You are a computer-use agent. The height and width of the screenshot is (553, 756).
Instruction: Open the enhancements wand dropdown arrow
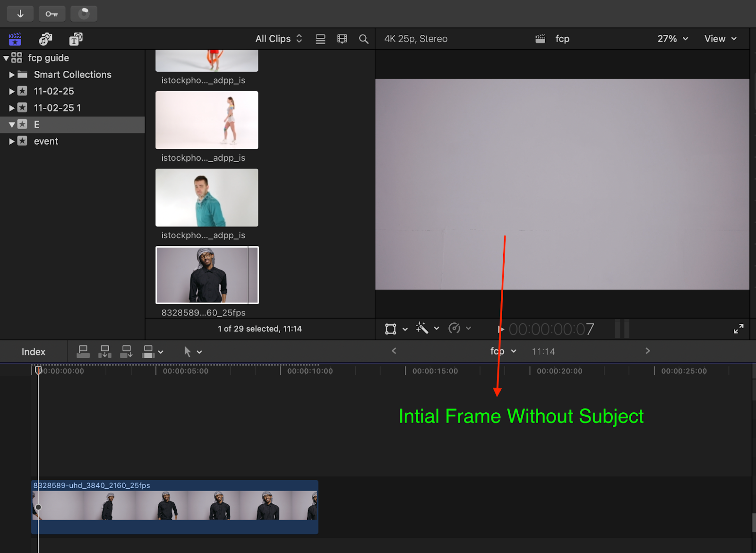click(x=437, y=328)
